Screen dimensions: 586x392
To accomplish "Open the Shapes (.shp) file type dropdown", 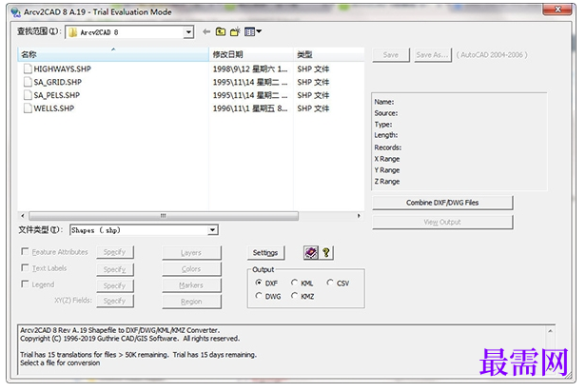I will point(213,230).
